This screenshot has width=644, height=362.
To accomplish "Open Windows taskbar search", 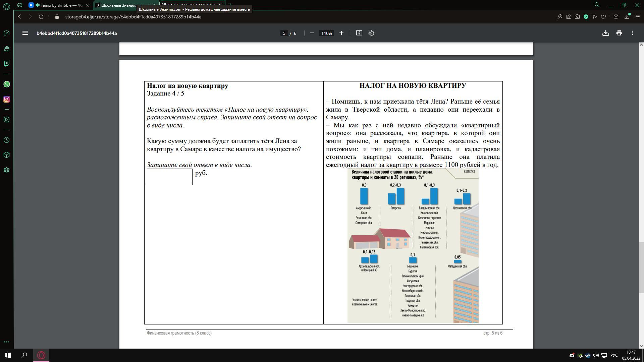I will coord(24,355).
